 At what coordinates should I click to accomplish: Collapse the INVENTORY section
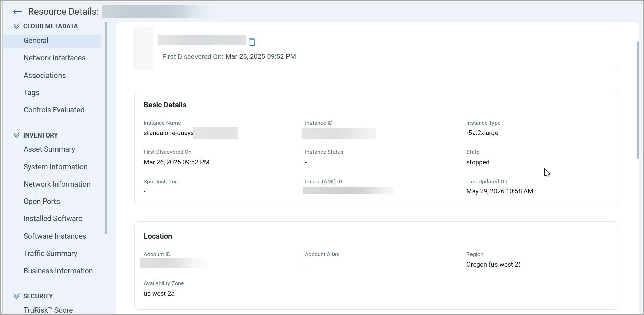(16, 135)
